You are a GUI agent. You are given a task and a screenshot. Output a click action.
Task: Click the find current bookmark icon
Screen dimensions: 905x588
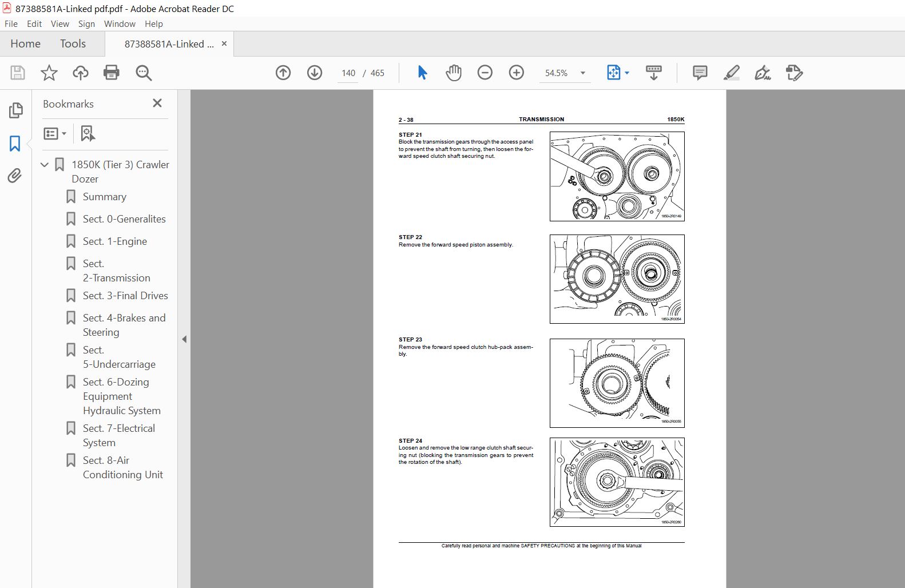(x=88, y=133)
